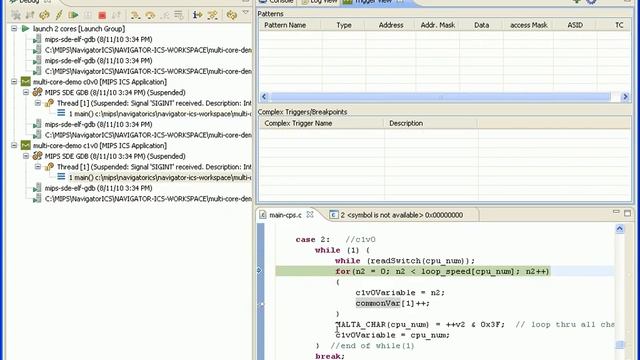Click stack frame icon under c1v0 thread
The height and width of the screenshot is (360, 640).
61,177
